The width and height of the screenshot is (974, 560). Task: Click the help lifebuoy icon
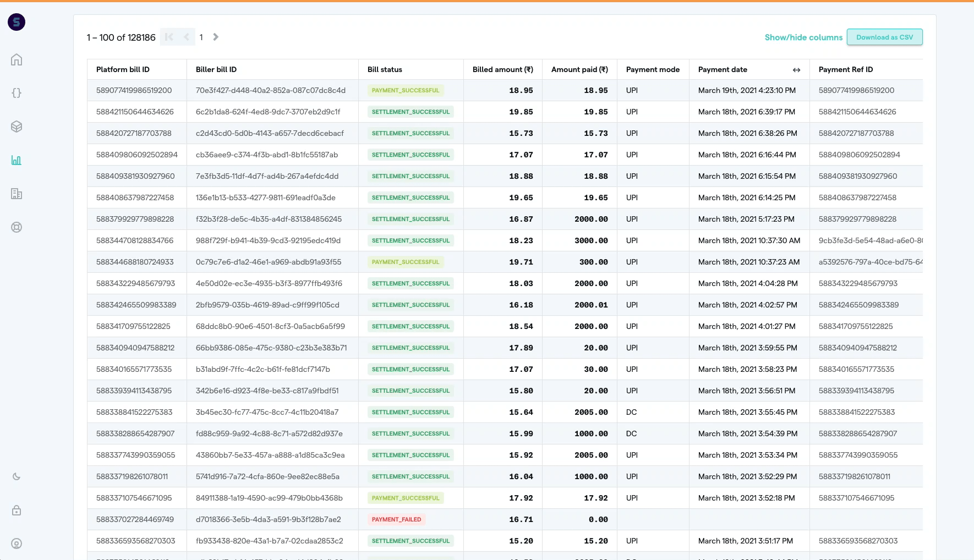tap(17, 227)
